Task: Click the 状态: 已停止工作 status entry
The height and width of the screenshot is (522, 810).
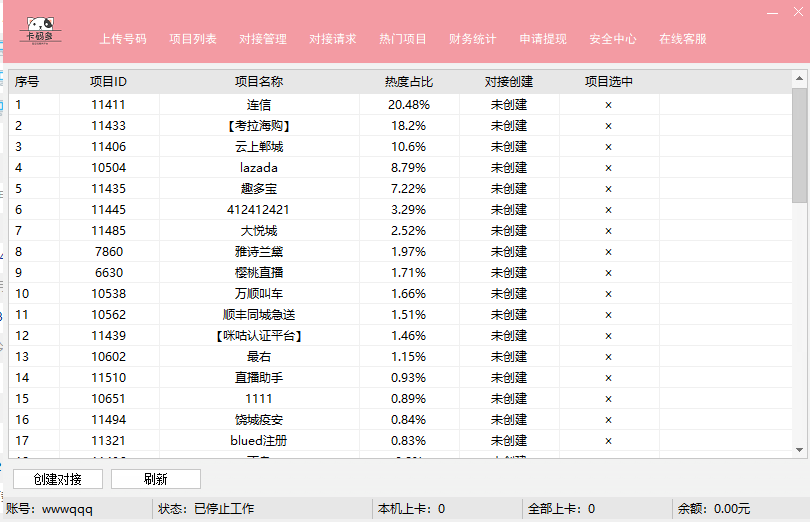Action: click(206, 509)
